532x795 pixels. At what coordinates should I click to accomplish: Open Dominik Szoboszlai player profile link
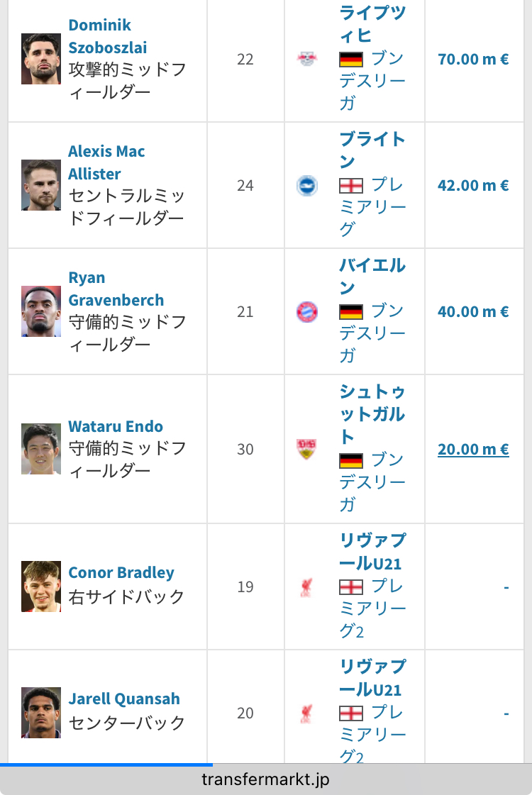pyautogui.click(x=108, y=36)
